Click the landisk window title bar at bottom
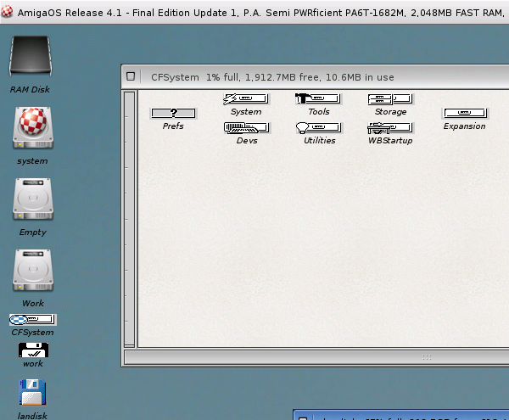This screenshot has width=509, height=420. (401, 416)
